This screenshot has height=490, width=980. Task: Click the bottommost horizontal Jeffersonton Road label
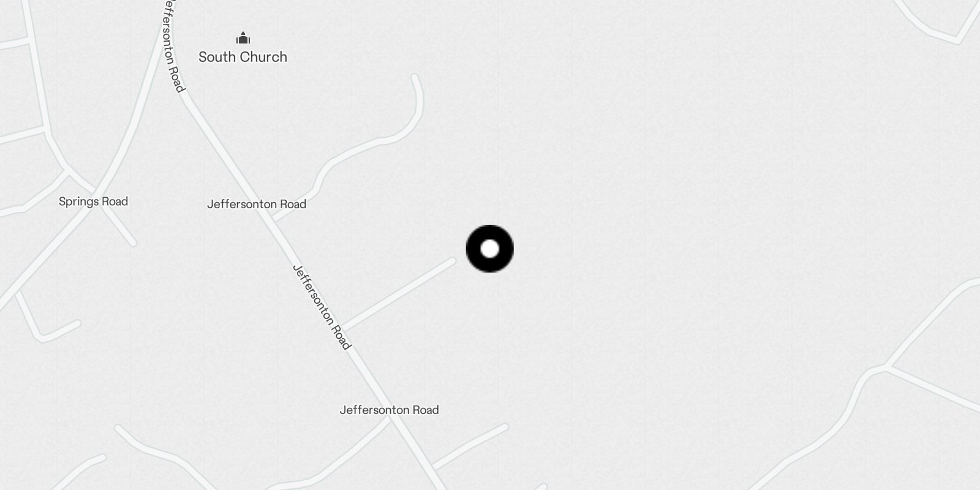pos(390,410)
